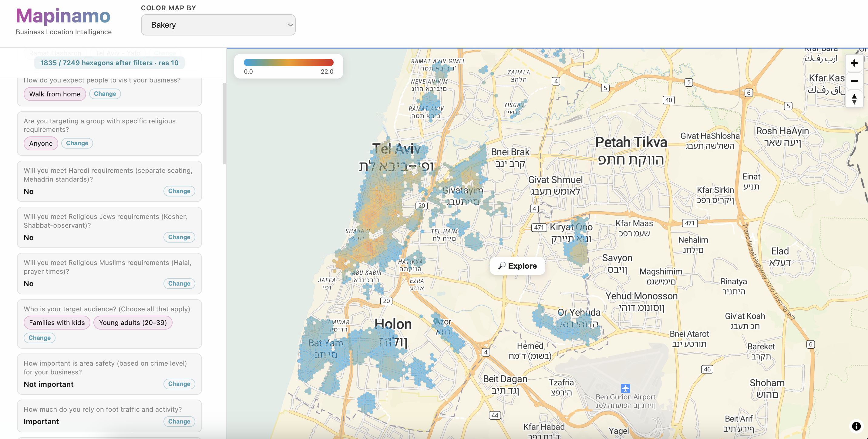Zoom in with the map plus button
Viewport: 868px width, 439px height.
pyautogui.click(x=854, y=63)
